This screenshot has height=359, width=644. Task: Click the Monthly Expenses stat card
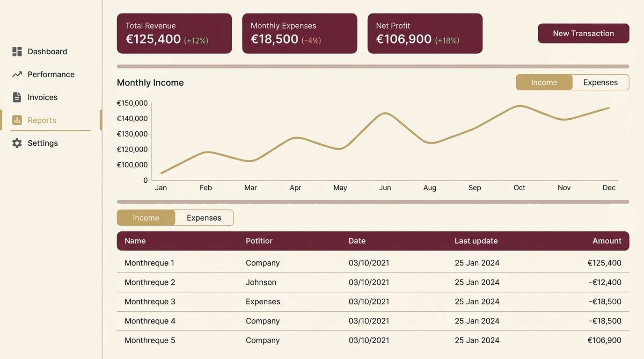click(x=300, y=33)
